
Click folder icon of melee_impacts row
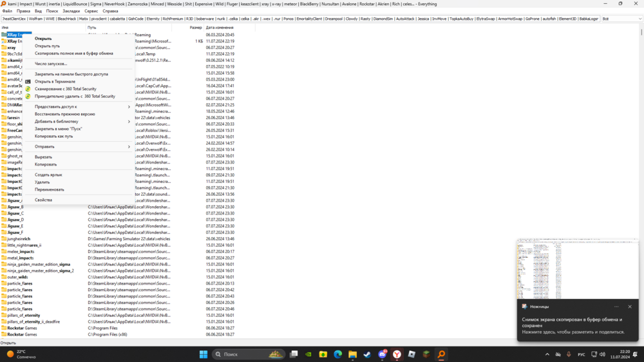pos(4,251)
